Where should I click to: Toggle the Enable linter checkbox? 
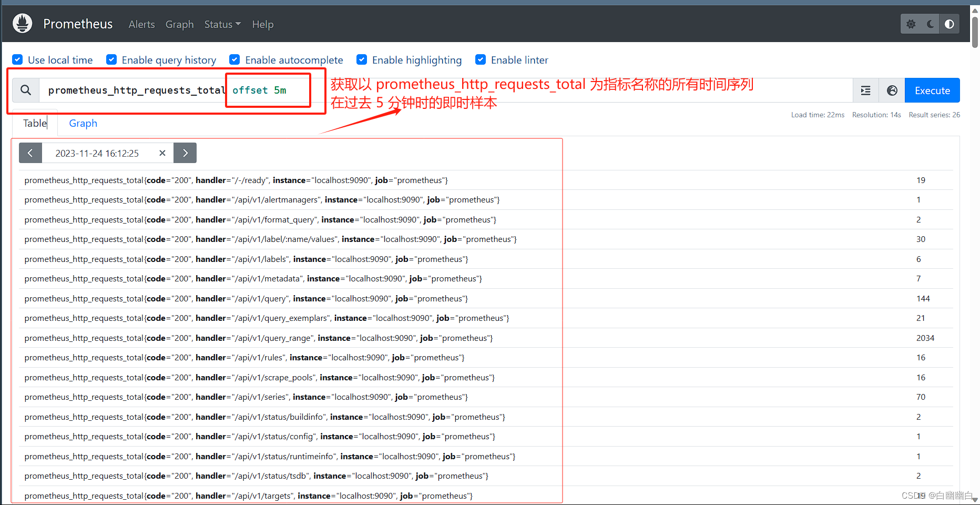(481, 59)
